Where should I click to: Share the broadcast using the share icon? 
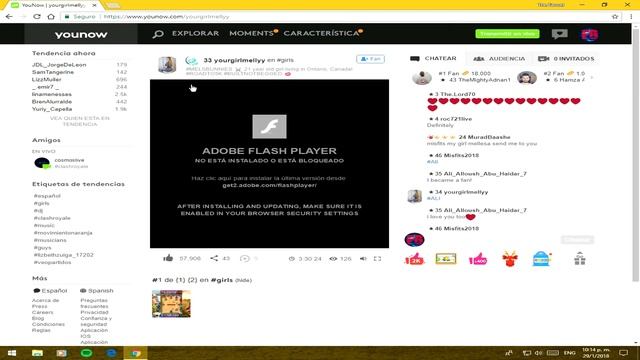click(214, 258)
